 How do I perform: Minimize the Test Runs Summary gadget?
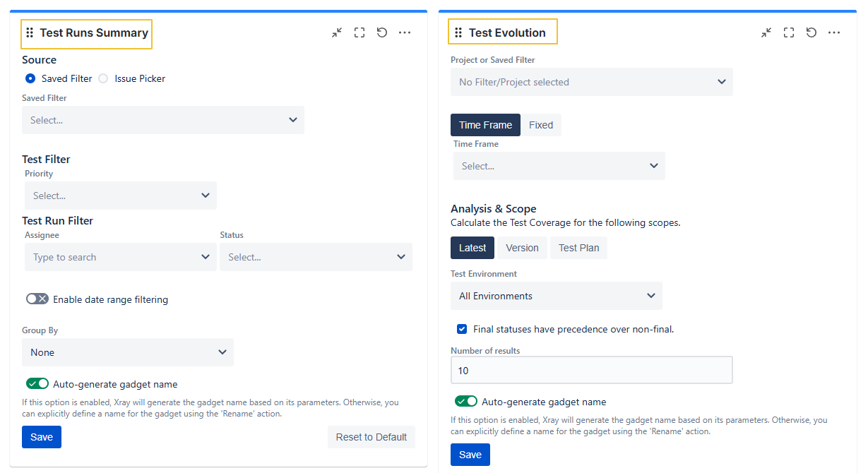click(337, 32)
